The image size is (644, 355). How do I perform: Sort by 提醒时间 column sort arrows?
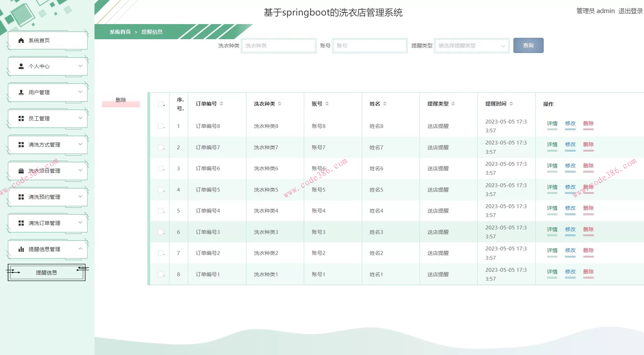point(511,104)
